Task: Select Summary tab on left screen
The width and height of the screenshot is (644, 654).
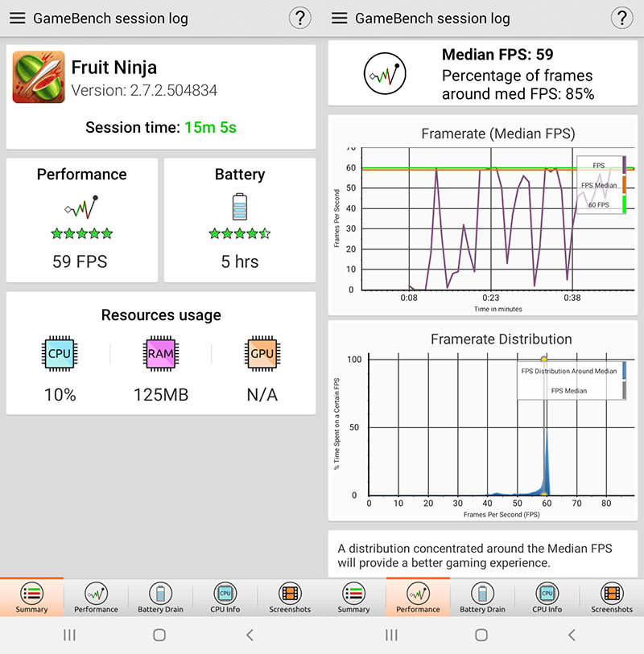Action: coord(31,597)
